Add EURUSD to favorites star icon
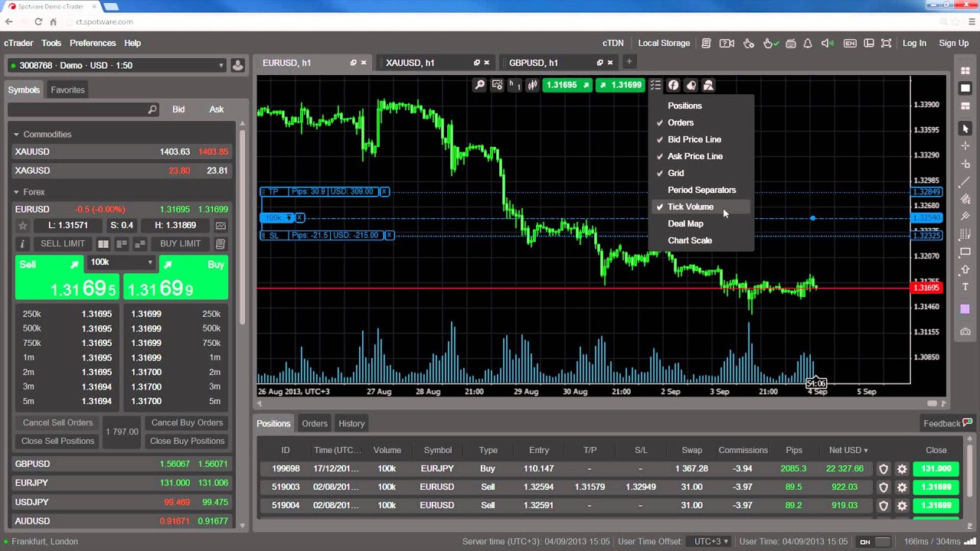The width and height of the screenshot is (980, 551). pos(23,226)
